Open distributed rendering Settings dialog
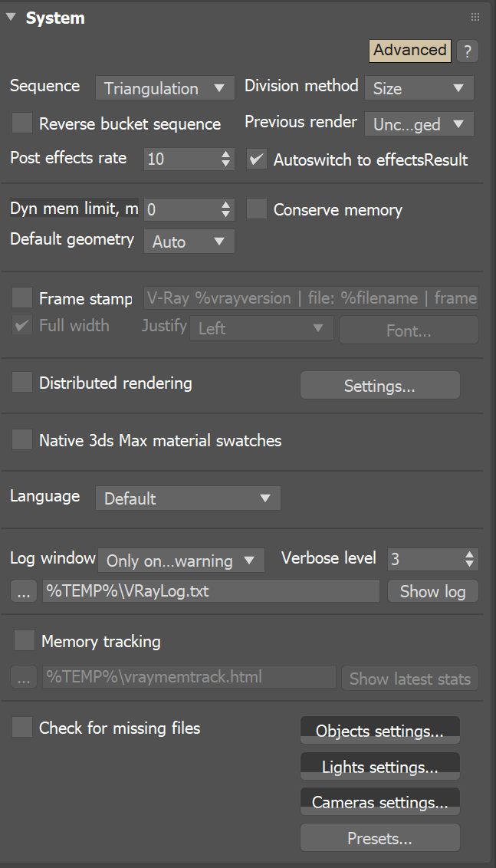This screenshot has height=868, width=496. 379,385
